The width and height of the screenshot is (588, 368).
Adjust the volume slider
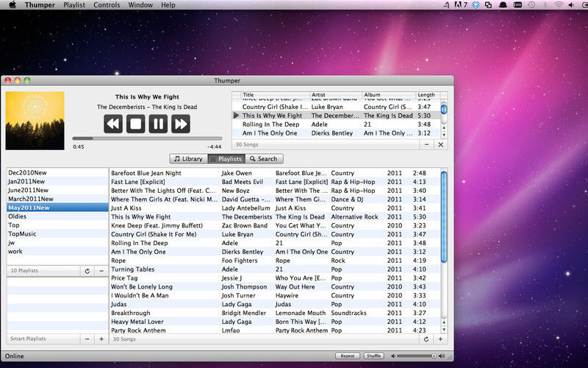(x=416, y=355)
